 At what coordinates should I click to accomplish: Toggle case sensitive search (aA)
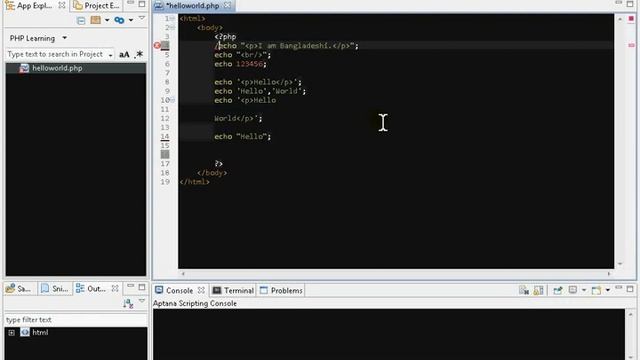click(124, 54)
